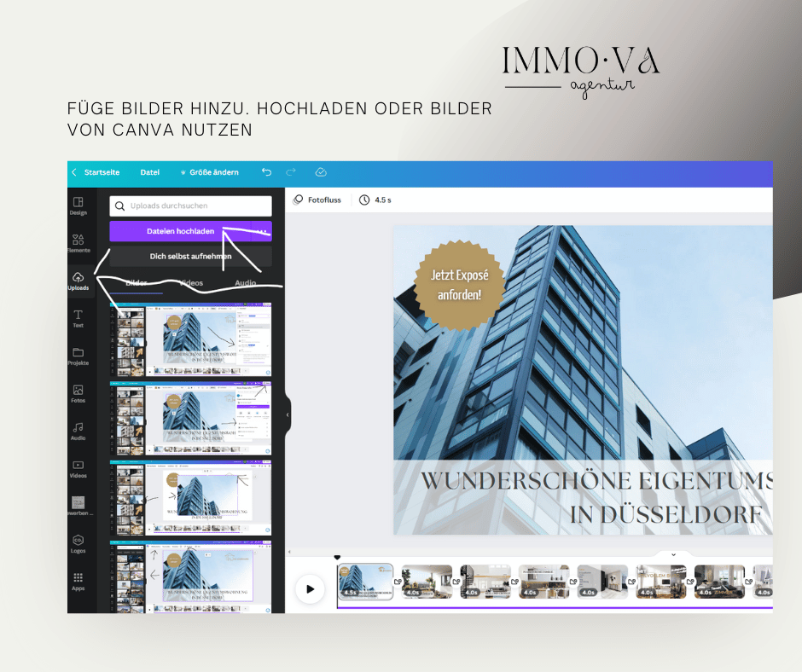Click the Uploads durchsuchen search field

point(190,206)
